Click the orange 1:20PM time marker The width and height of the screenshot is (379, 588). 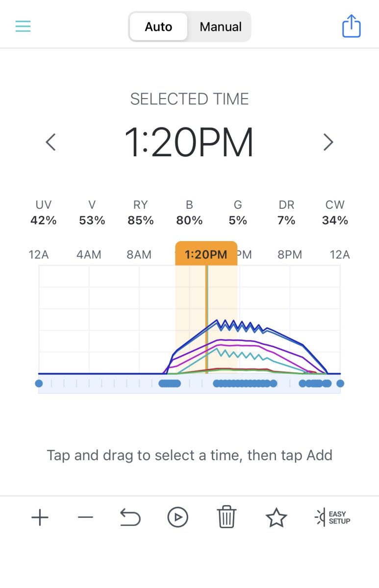pyautogui.click(x=206, y=254)
